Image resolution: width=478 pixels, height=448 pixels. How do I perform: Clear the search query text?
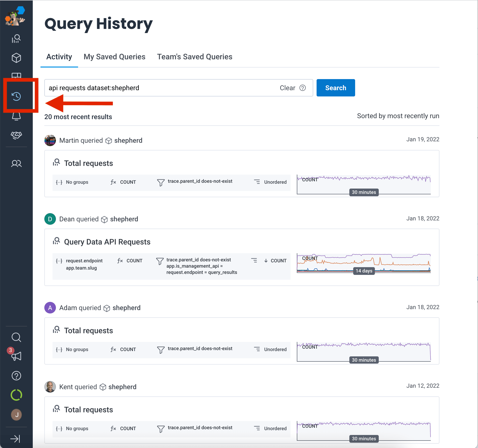[287, 88]
